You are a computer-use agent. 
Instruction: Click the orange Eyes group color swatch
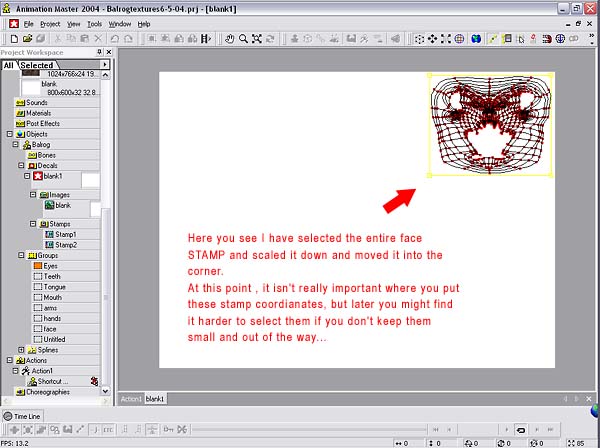(36, 266)
